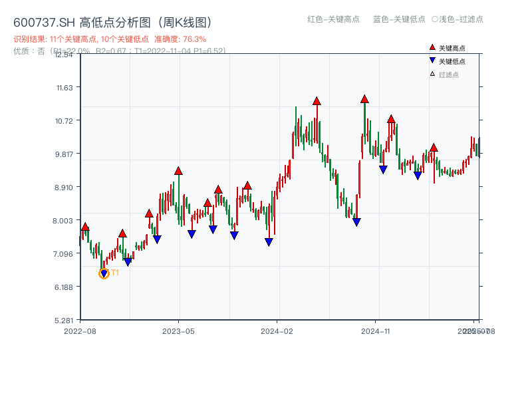The height and width of the screenshot is (399, 532).
Task: Click the chart title 600737.SH 高低点分析图
Action: click(x=112, y=23)
